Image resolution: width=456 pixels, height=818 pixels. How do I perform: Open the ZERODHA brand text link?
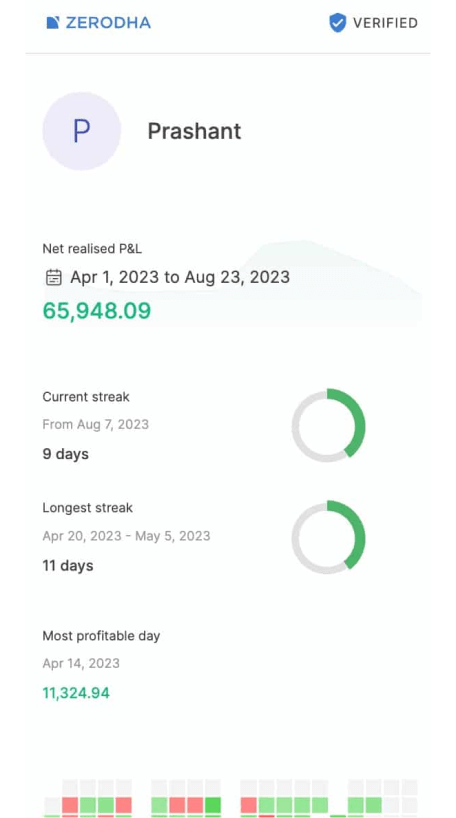pyautogui.click(x=108, y=23)
